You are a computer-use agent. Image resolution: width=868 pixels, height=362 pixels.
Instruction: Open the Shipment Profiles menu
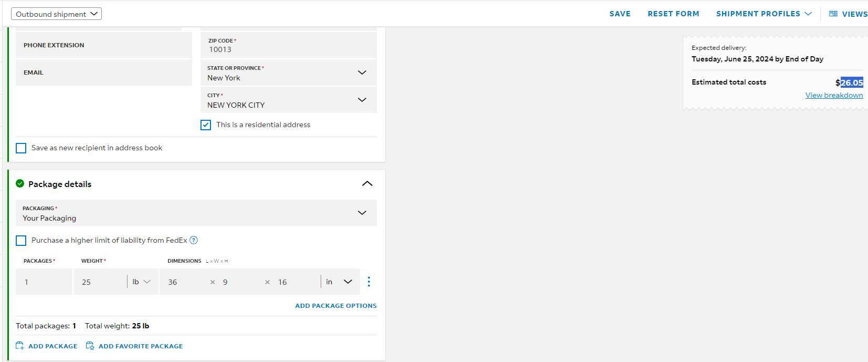(764, 14)
